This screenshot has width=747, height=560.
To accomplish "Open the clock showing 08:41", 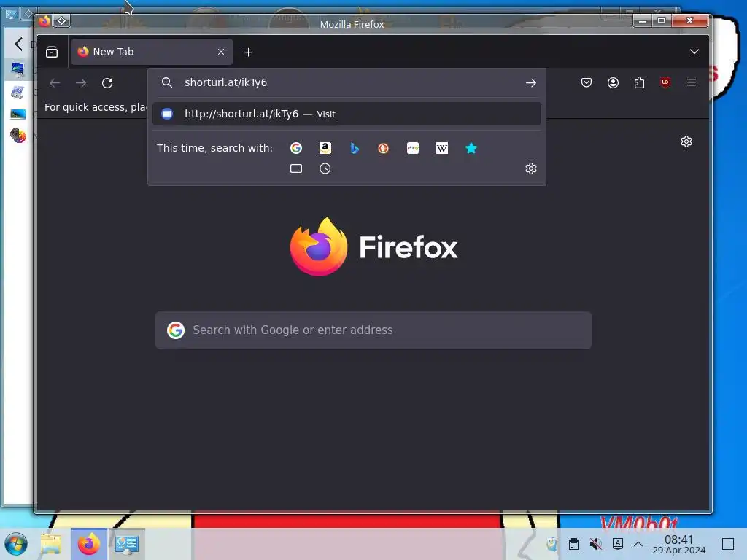I will coord(679,544).
